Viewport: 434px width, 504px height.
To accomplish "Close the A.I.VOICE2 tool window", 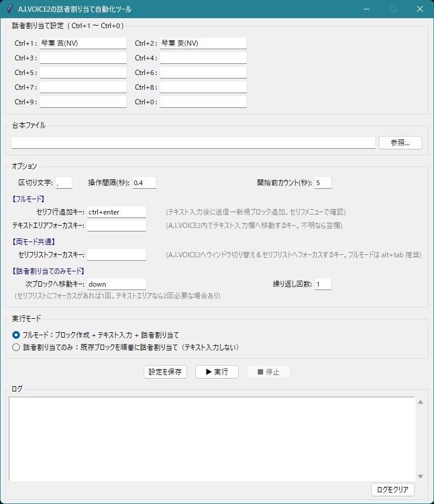I will [x=420, y=9].
